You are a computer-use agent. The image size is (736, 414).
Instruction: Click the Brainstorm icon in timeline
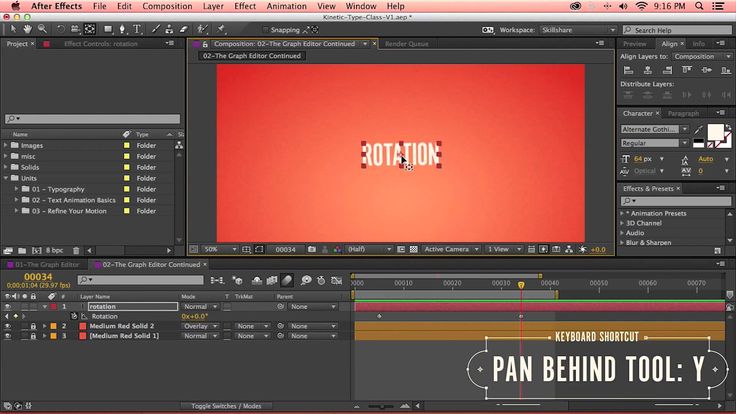306,281
